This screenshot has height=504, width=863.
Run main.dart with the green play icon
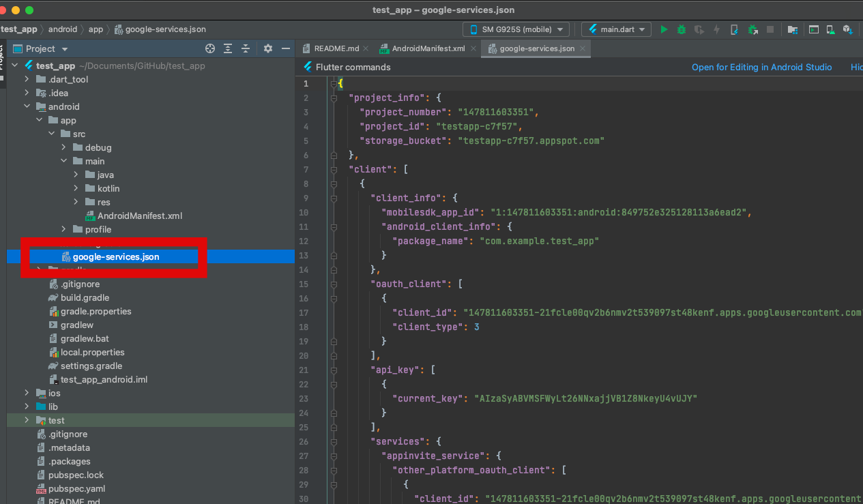point(664,29)
